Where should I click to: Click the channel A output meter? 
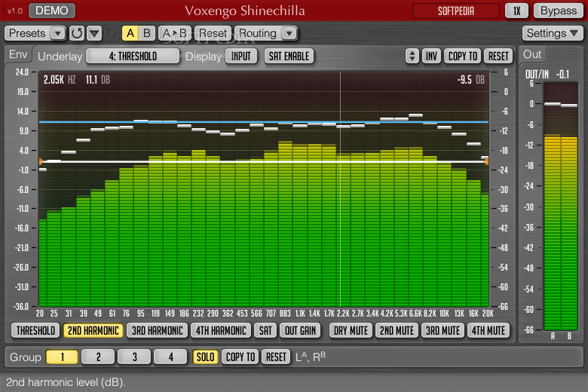(x=553, y=207)
